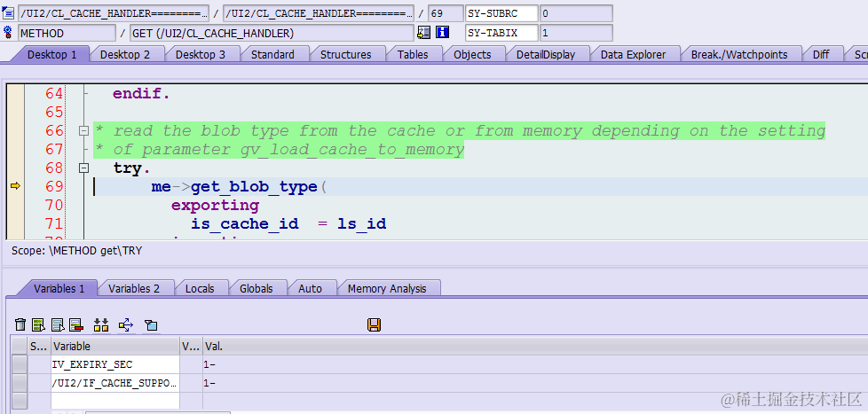Click the icon with two downward arrows
This screenshot has width=868, height=414.
101,325
